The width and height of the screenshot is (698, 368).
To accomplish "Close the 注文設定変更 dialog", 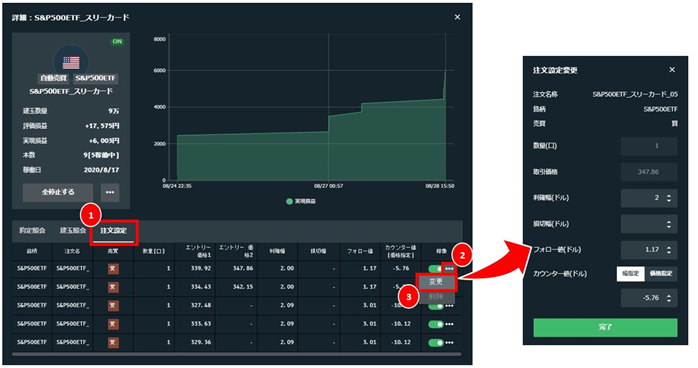I will pyautogui.click(x=672, y=70).
